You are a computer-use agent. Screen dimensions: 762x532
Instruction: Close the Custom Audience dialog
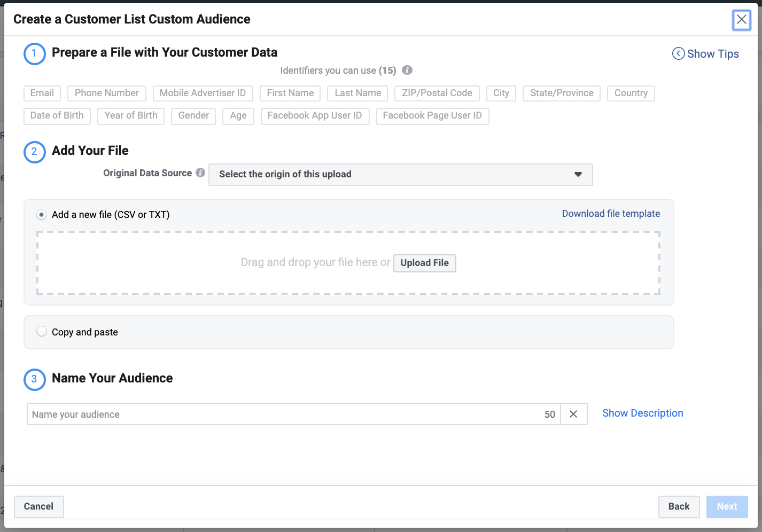point(741,20)
